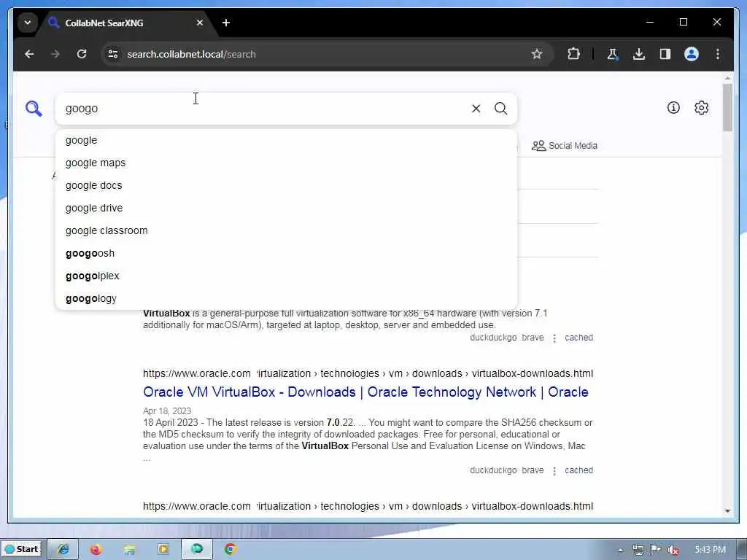Open the About info icon
Image resolution: width=747 pixels, height=560 pixels.
(x=673, y=108)
